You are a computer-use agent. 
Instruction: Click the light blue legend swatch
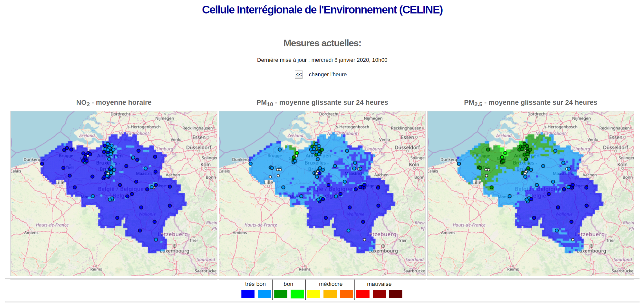pos(264,294)
